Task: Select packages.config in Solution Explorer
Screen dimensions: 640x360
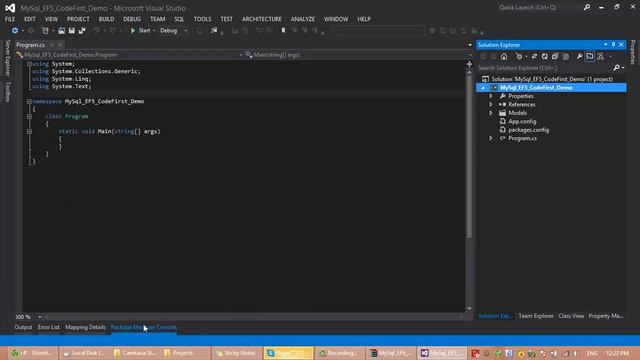Action: click(x=528, y=130)
